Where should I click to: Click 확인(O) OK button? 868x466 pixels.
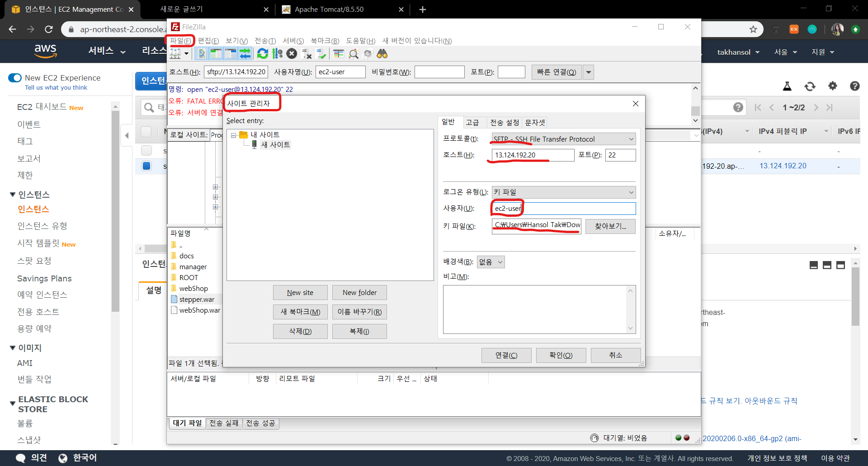click(x=561, y=355)
